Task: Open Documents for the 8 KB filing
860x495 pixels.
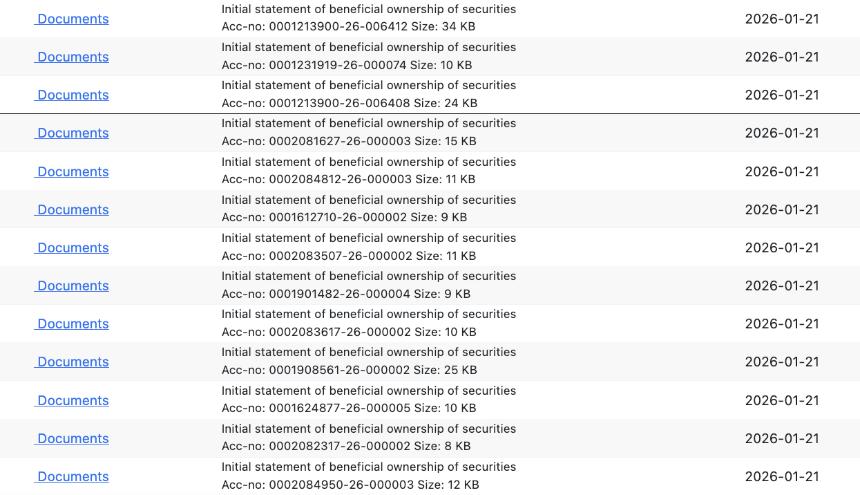Action: [x=73, y=438]
